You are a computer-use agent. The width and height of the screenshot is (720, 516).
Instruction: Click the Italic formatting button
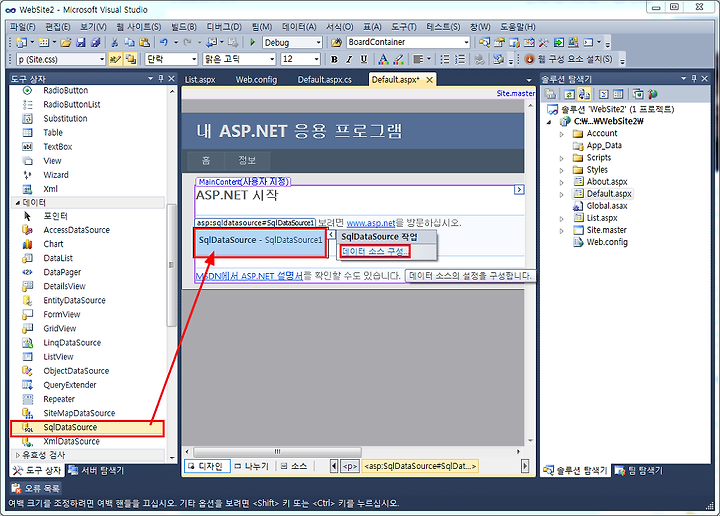(349, 59)
